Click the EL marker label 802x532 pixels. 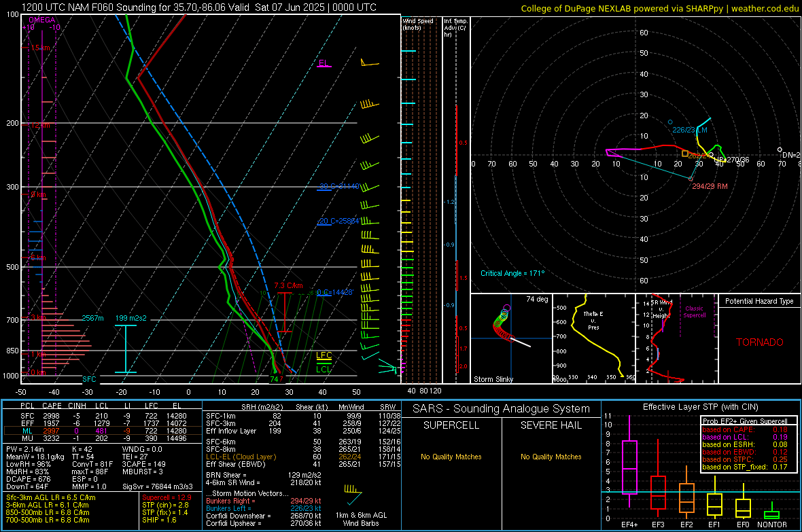(x=324, y=63)
